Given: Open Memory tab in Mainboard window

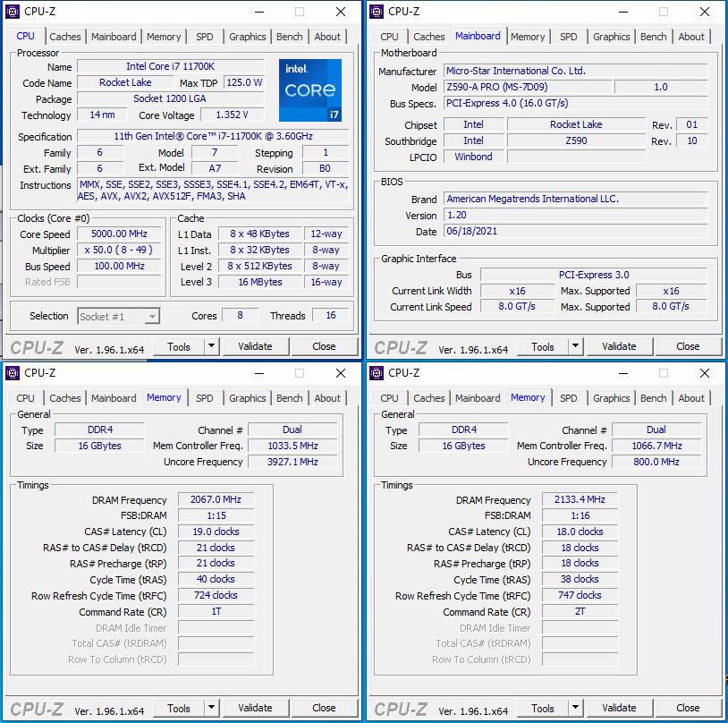Looking at the screenshot, I should point(528,37).
